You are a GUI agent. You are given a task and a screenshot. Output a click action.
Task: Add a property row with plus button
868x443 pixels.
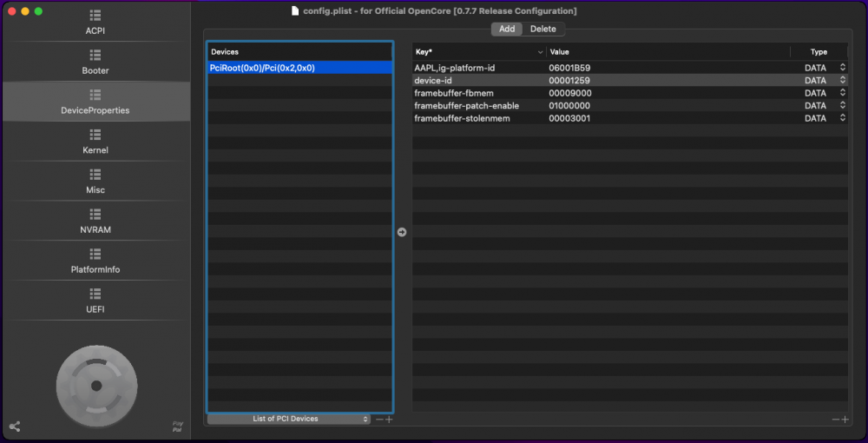(x=845, y=420)
